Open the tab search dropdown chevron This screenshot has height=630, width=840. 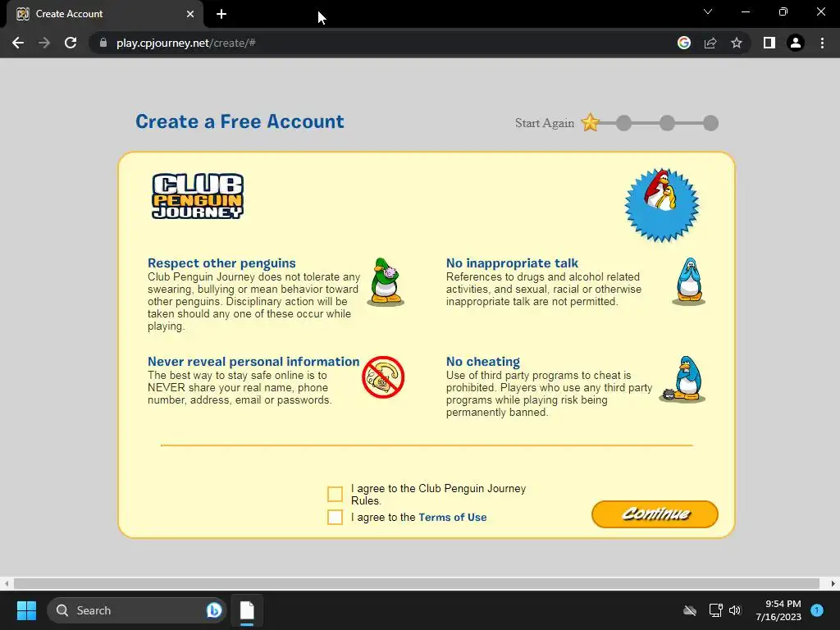pos(708,11)
